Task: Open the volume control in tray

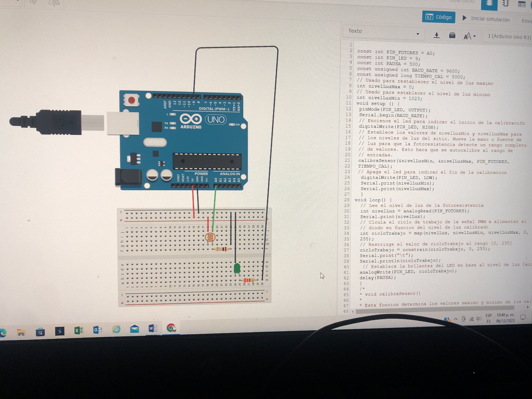Action: 479,319
